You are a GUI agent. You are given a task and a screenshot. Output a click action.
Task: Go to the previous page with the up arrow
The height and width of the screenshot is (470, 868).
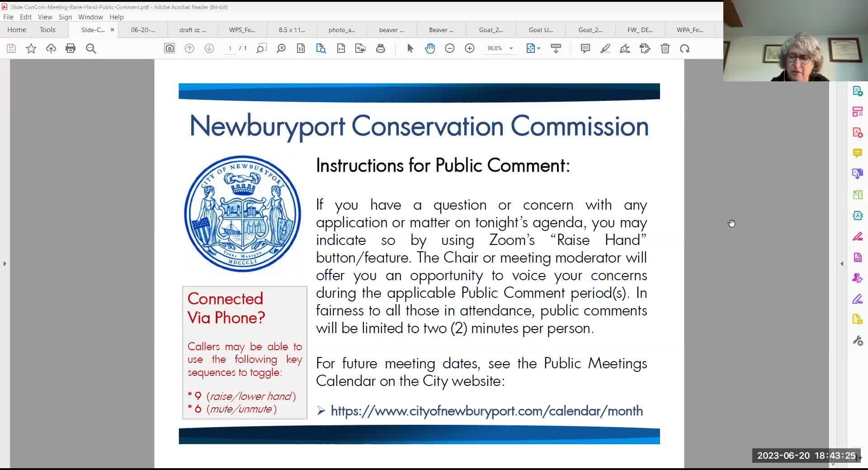[x=189, y=48]
